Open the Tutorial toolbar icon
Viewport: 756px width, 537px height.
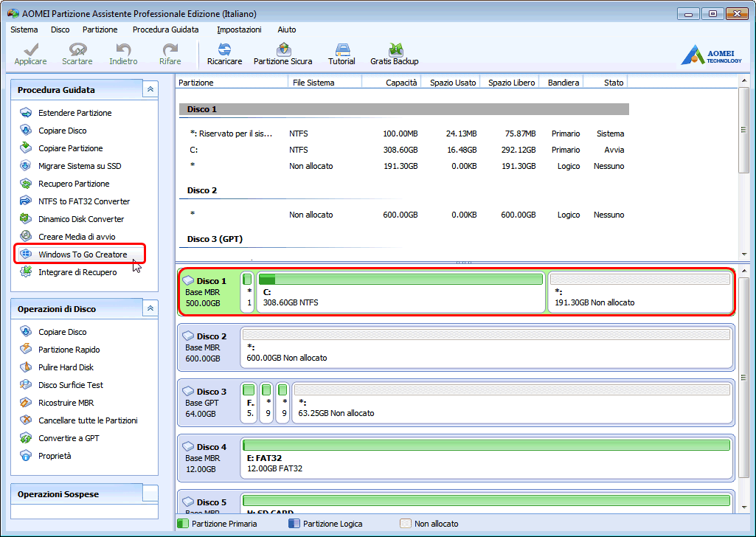(341, 54)
